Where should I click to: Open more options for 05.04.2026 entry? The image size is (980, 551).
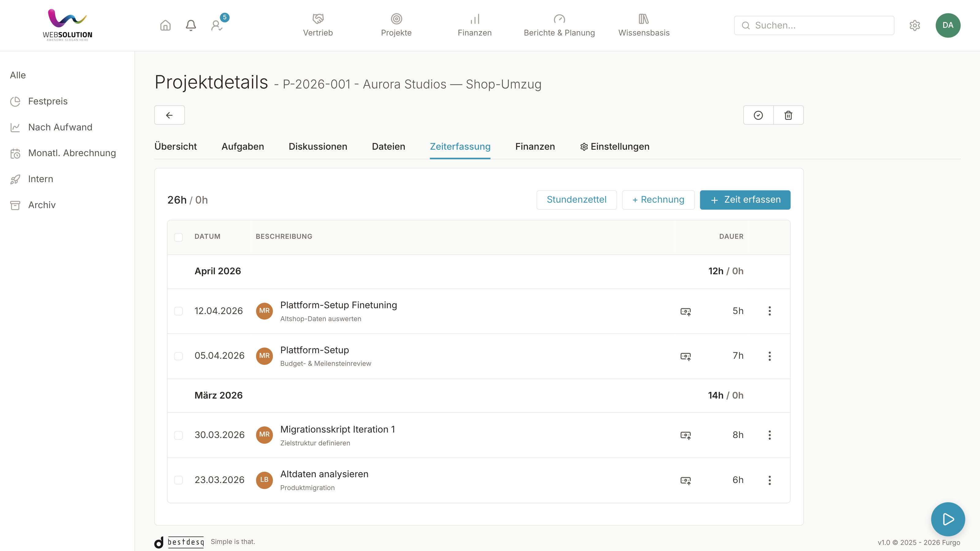click(x=770, y=356)
